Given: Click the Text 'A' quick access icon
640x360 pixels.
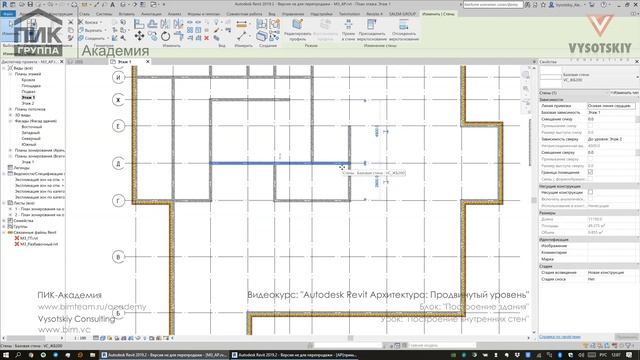Looking at the screenshot, I should click(x=112, y=4).
